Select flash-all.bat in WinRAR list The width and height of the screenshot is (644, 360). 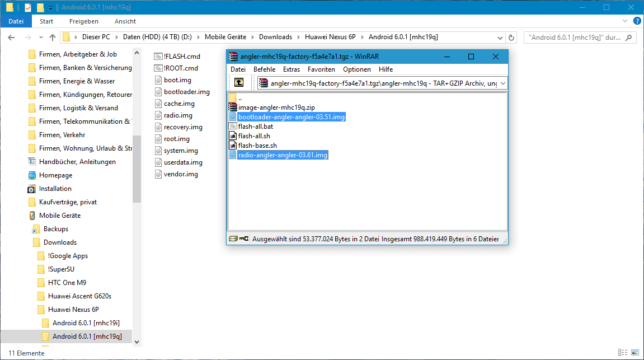[x=256, y=127]
